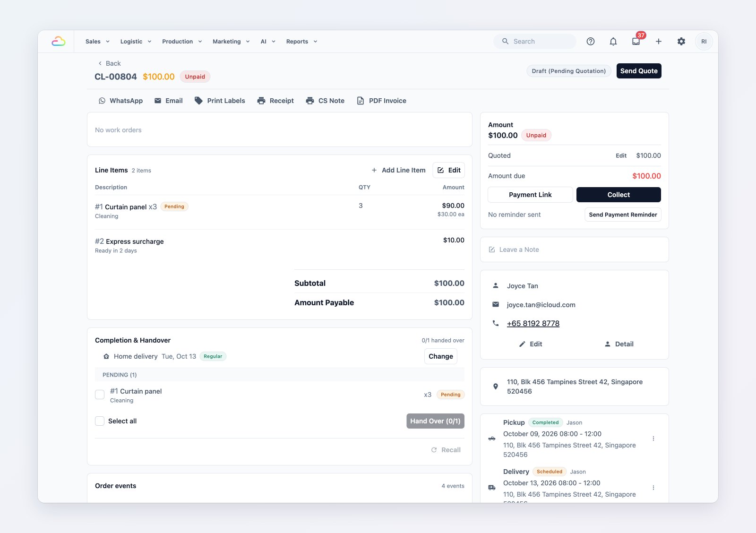Edit the Quoted amount
Viewport: 756px width, 533px height.
(x=621, y=155)
